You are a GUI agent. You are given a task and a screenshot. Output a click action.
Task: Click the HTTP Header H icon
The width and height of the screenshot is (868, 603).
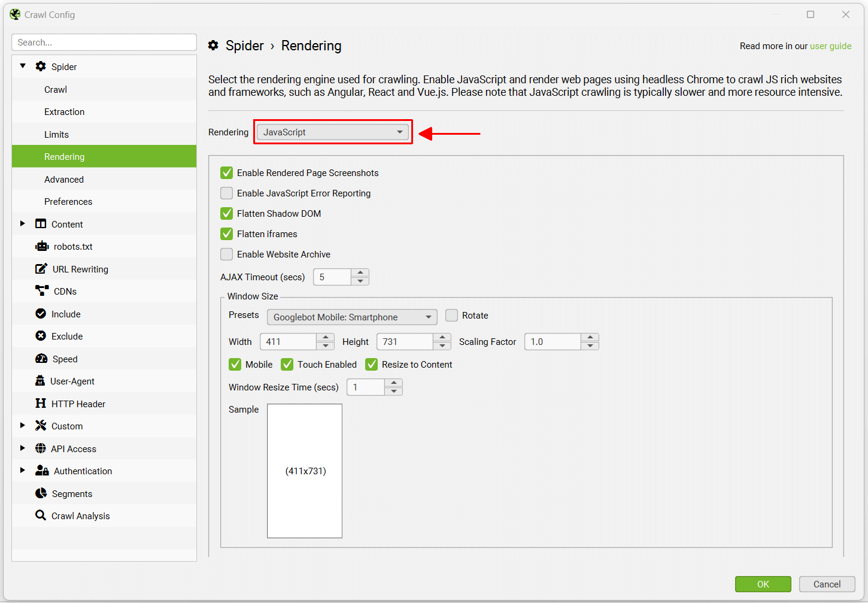coord(41,404)
